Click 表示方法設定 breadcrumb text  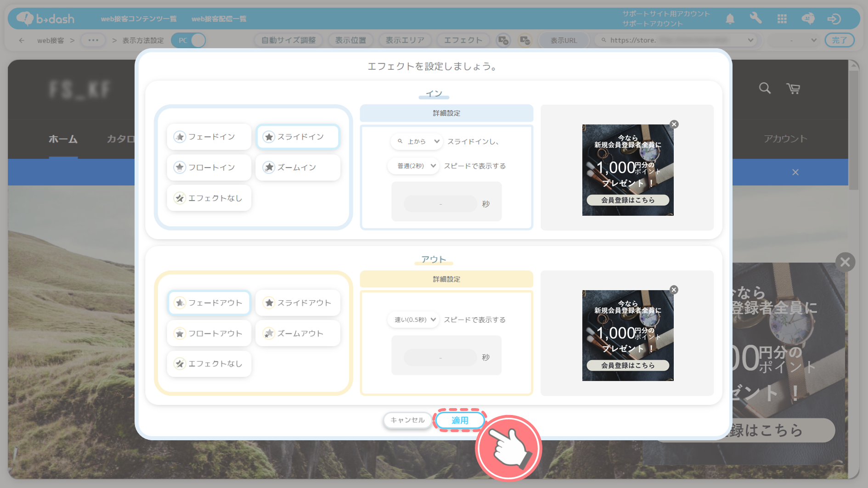click(x=143, y=40)
